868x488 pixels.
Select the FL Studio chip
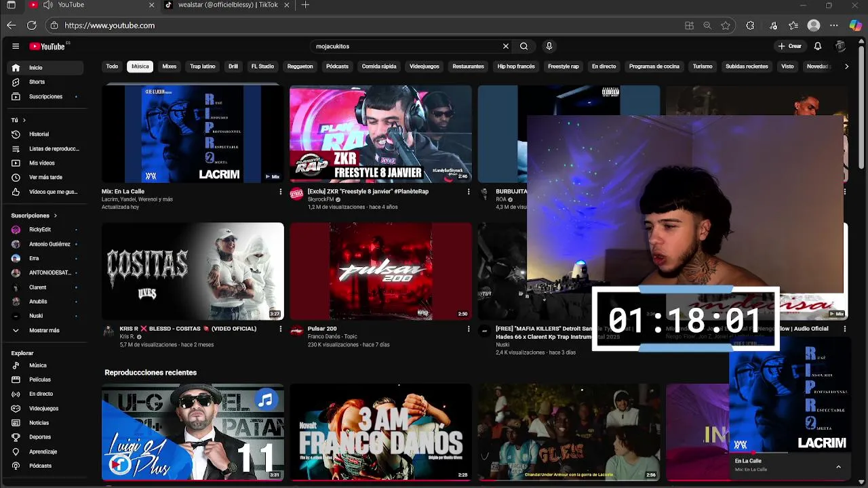pos(262,66)
